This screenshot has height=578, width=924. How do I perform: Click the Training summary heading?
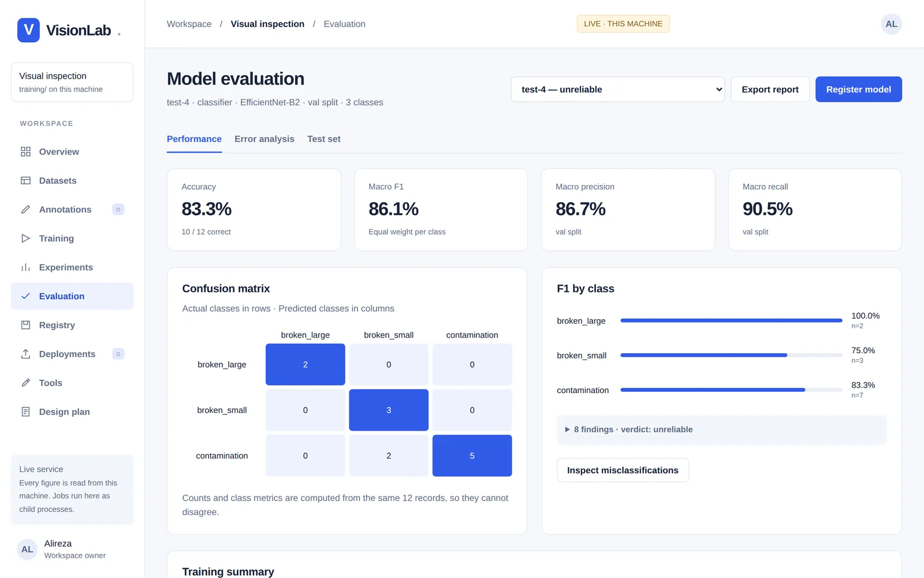(228, 571)
